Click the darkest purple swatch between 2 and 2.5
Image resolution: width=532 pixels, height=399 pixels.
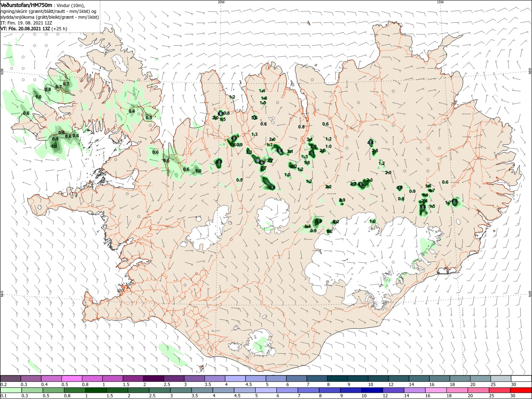pyautogui.click(x=153, y=379)
